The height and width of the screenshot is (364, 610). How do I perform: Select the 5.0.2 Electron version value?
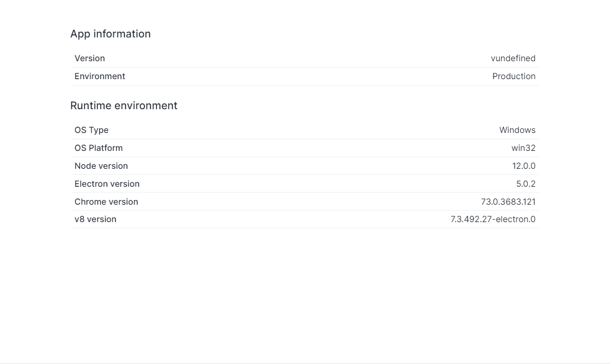coord(525,184)
